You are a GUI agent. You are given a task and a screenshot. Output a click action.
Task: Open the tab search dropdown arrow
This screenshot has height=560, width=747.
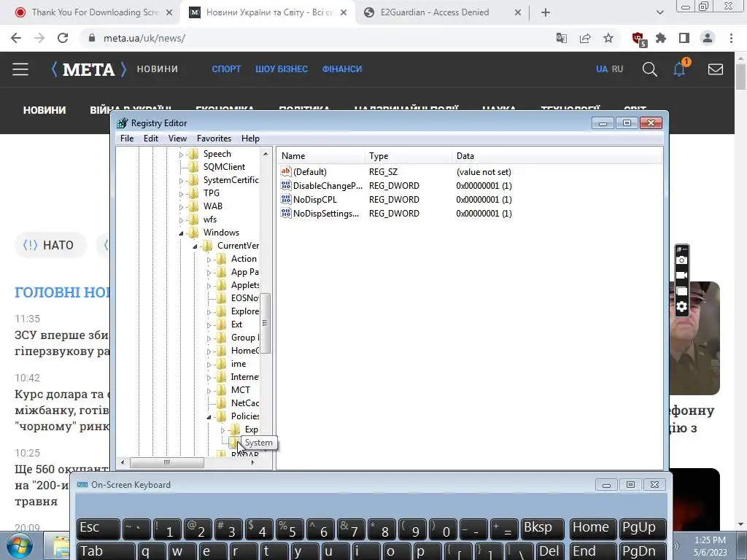[659, 13]
